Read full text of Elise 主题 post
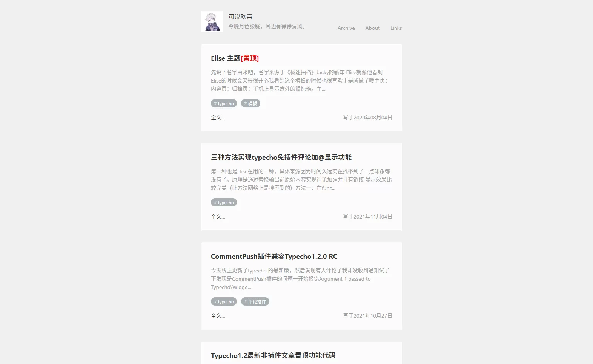 click(218, 118)
